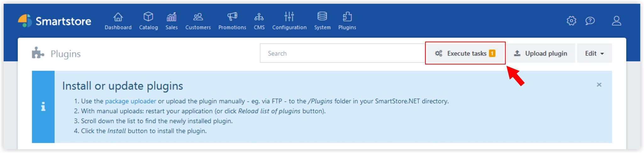The width and height of the screenshot is (644, 153).
Task: Dismiss the Install or update plugins notice
Action: pyautogui.click(x=599, y=84)
